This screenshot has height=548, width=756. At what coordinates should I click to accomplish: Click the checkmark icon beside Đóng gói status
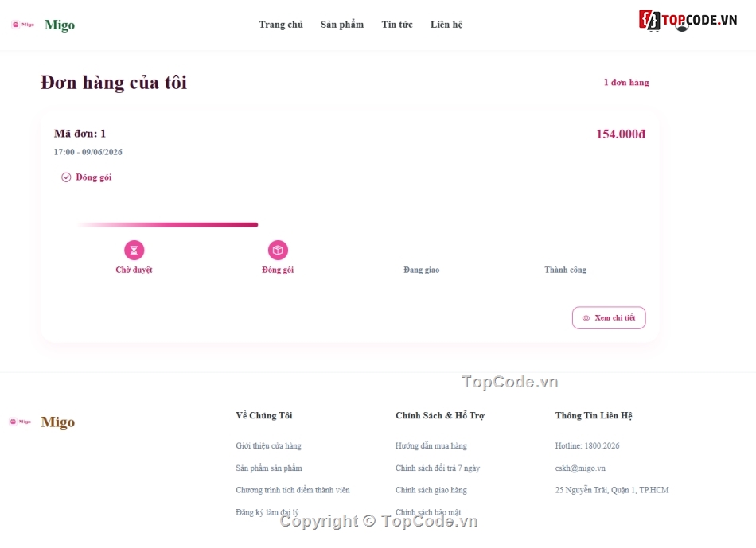coord(66,177)
